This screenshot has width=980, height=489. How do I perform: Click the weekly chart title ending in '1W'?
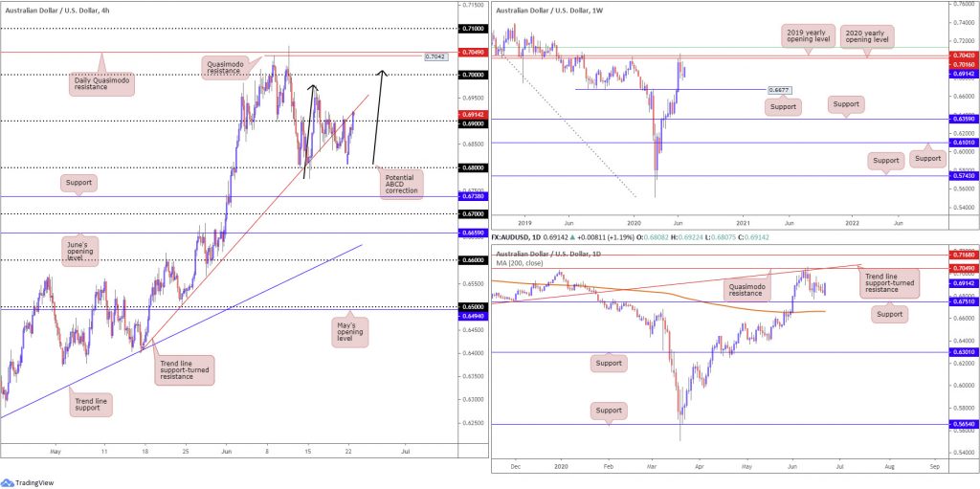coord(550,11)
